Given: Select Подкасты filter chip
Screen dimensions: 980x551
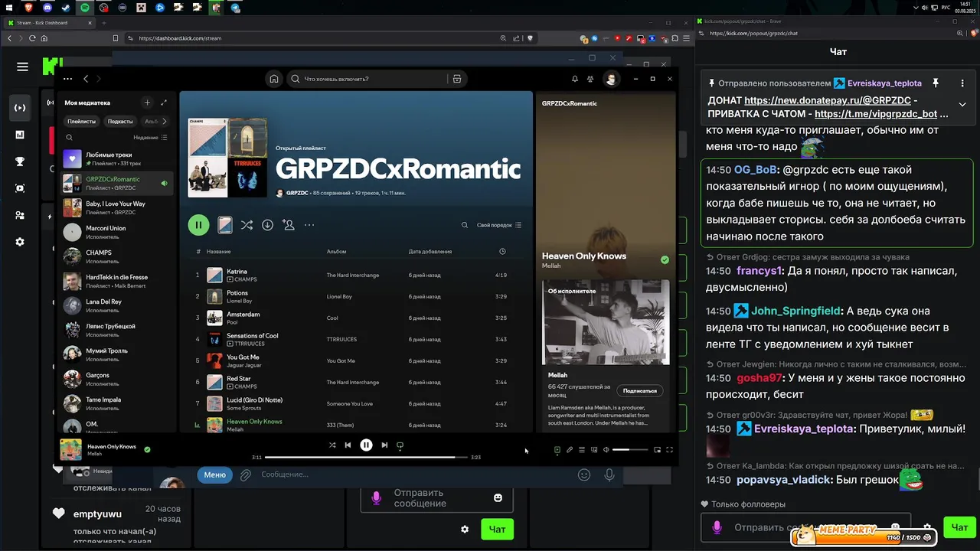Looking at the screenshot, I should coord(120,121).
